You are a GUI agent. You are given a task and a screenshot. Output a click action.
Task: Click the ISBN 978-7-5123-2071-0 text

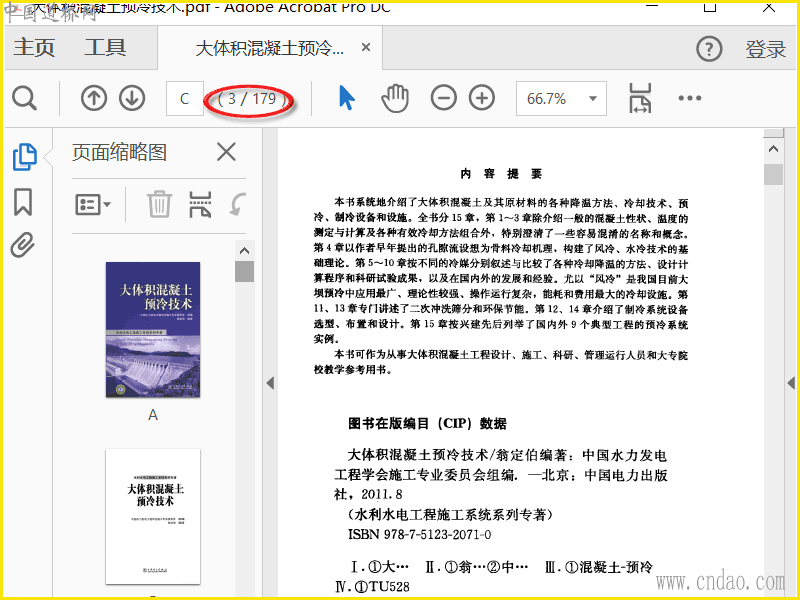419,534
